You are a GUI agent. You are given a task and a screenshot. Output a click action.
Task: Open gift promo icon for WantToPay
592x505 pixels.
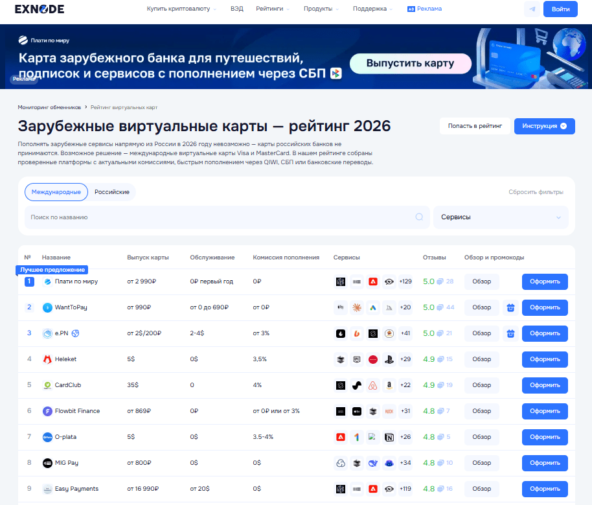[510, 308]
